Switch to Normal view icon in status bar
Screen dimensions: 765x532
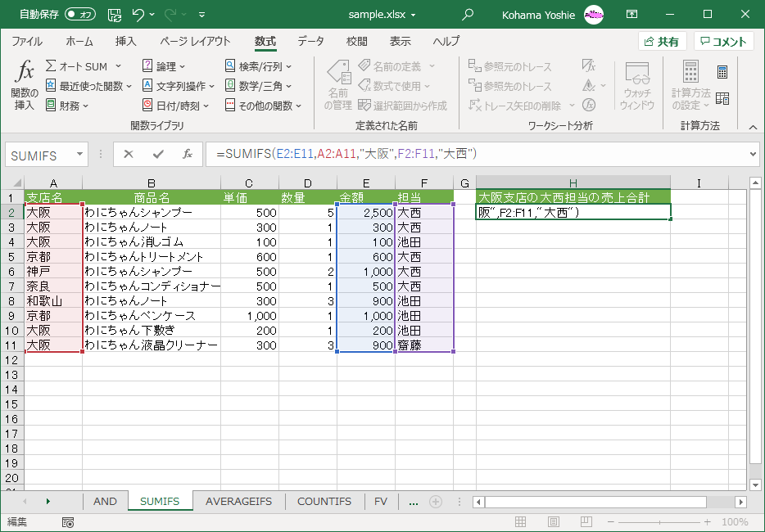(521, 522)
